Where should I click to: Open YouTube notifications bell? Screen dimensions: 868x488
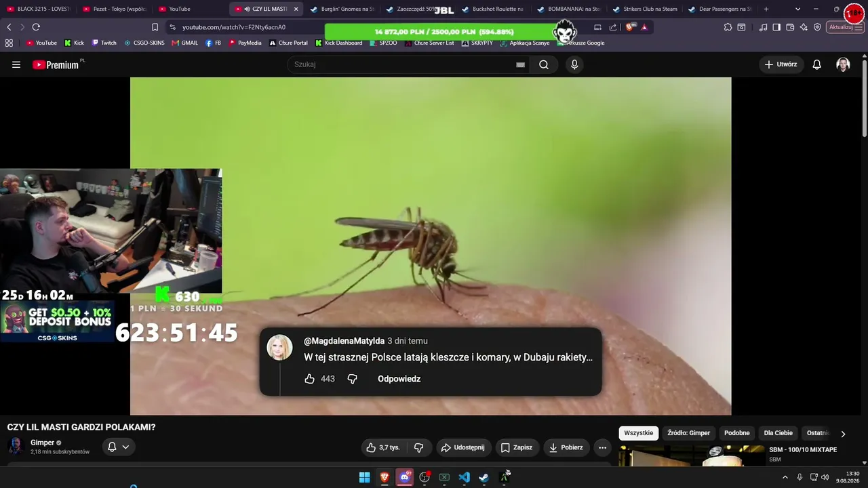click(x=817, y=64)
